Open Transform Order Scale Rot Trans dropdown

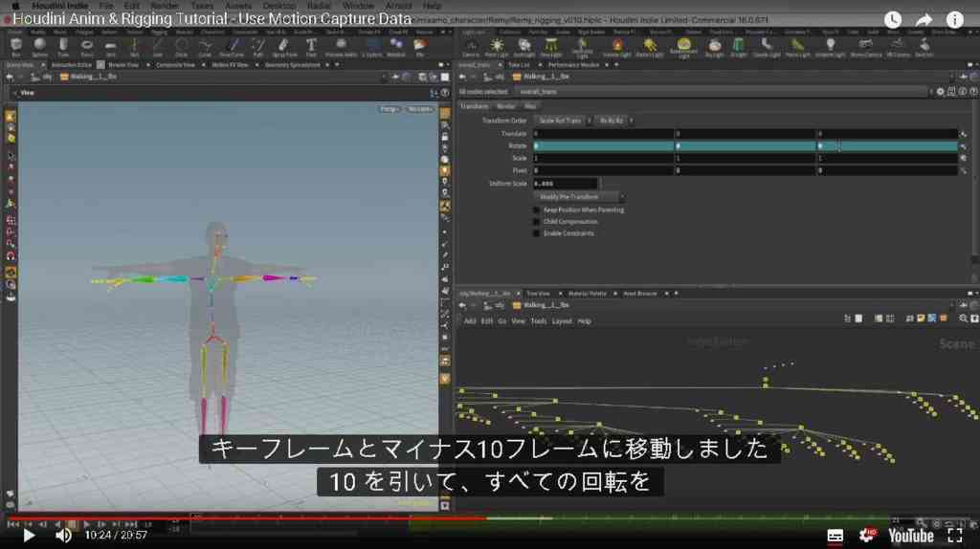(x=563, y=121)
